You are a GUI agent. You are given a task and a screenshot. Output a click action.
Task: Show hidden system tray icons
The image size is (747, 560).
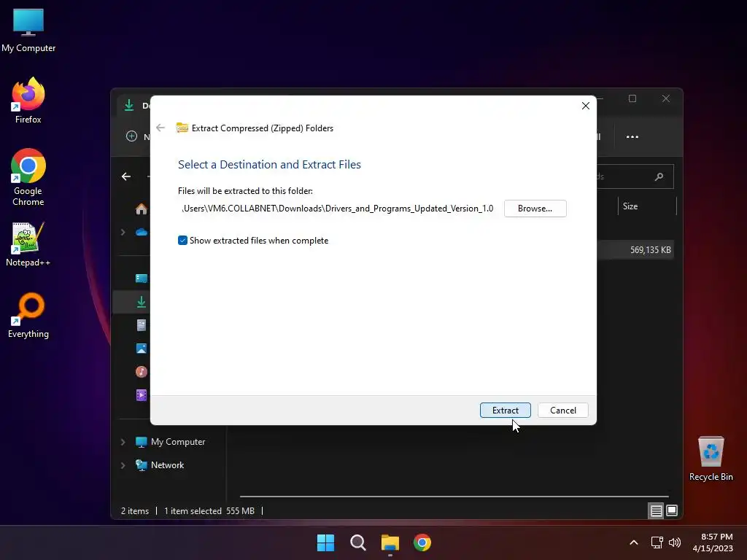click(634, 542)
